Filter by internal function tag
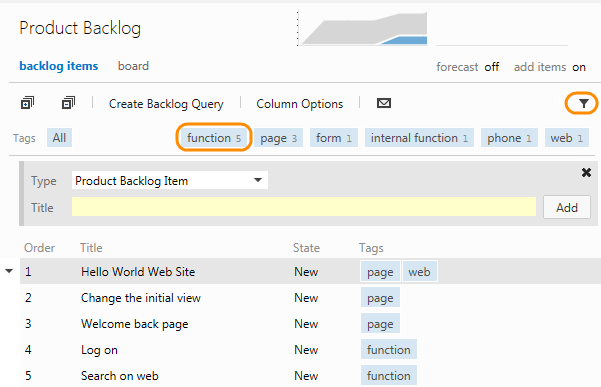The height and width of the screenshot is (387, 601). pyautogui.click(x=419, y=138)
